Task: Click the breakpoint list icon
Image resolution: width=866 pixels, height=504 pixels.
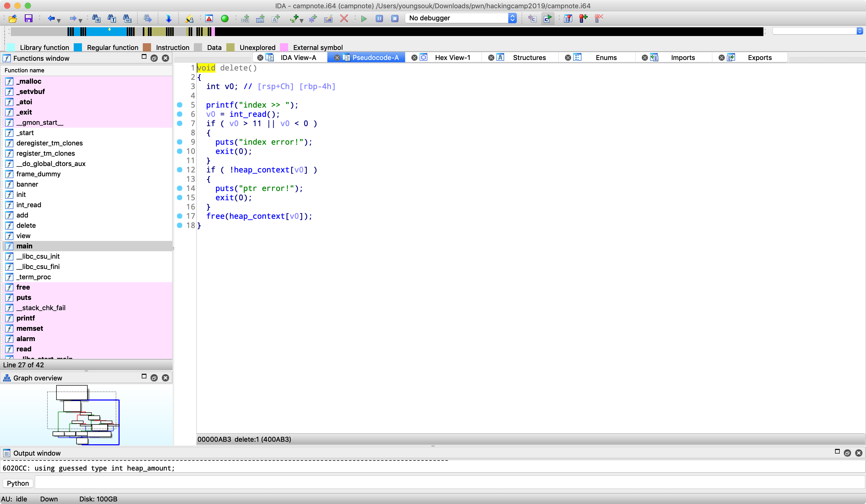Action: click(568, 18)
